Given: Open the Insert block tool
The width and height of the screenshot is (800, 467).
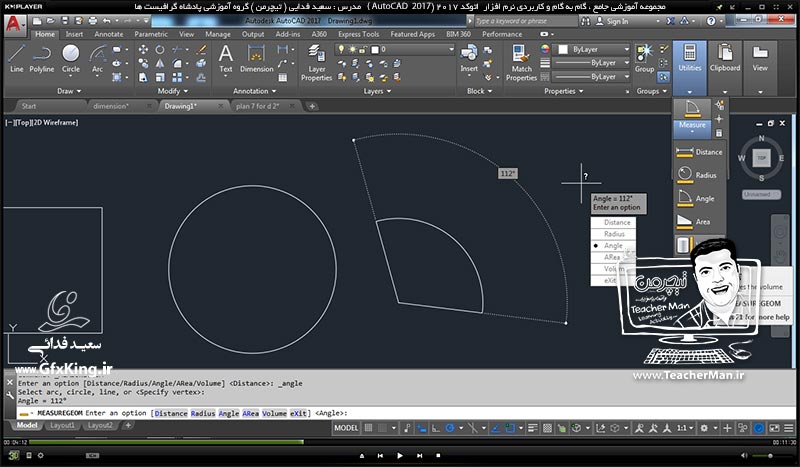Looking at the screenshot, I should point(469,58).
